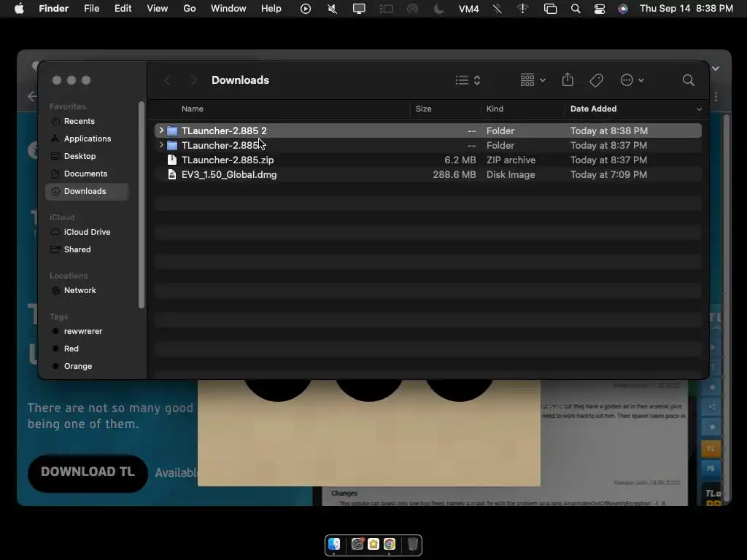Click the Edit Tags icon in Finder toolbar
Image resolution: width=747 pixels, height=560 pixels.
(596, 80)
